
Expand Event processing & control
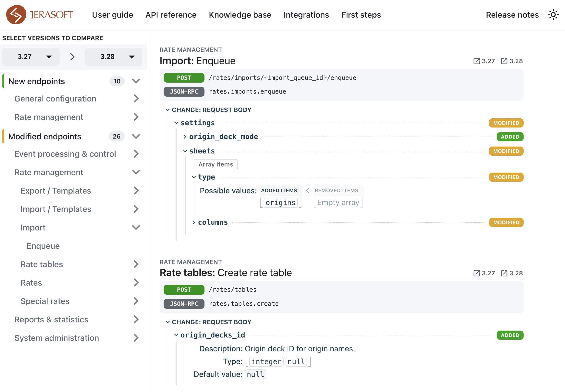click(x=136, y=154)
